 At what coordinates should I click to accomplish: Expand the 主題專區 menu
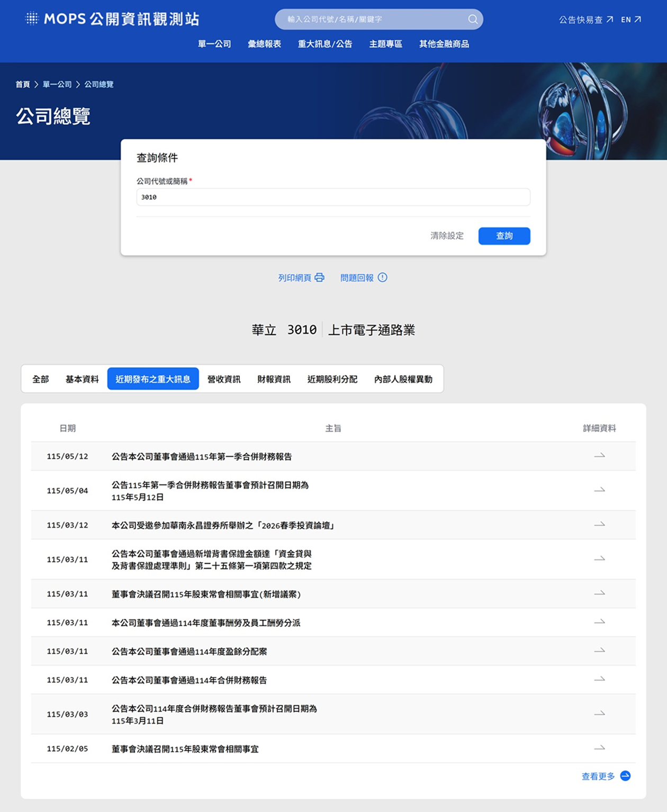tap(385, 44)
